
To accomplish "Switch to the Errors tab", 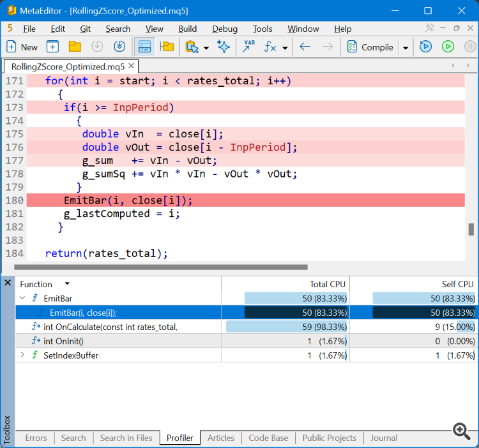I will tap(36, 438).
